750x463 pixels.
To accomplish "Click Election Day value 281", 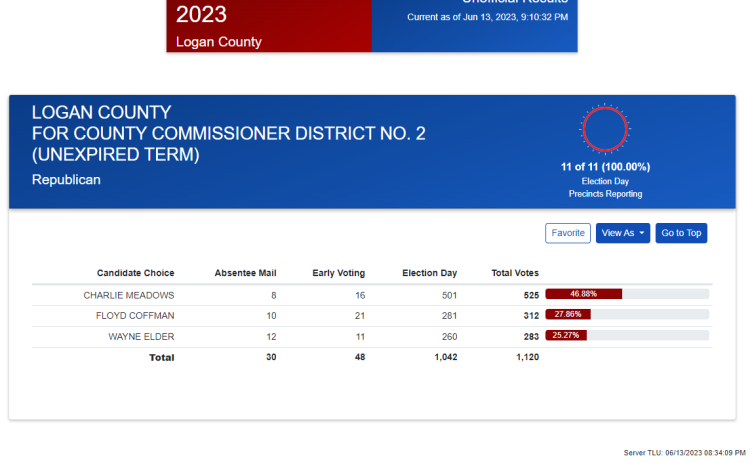I will 449,316.
